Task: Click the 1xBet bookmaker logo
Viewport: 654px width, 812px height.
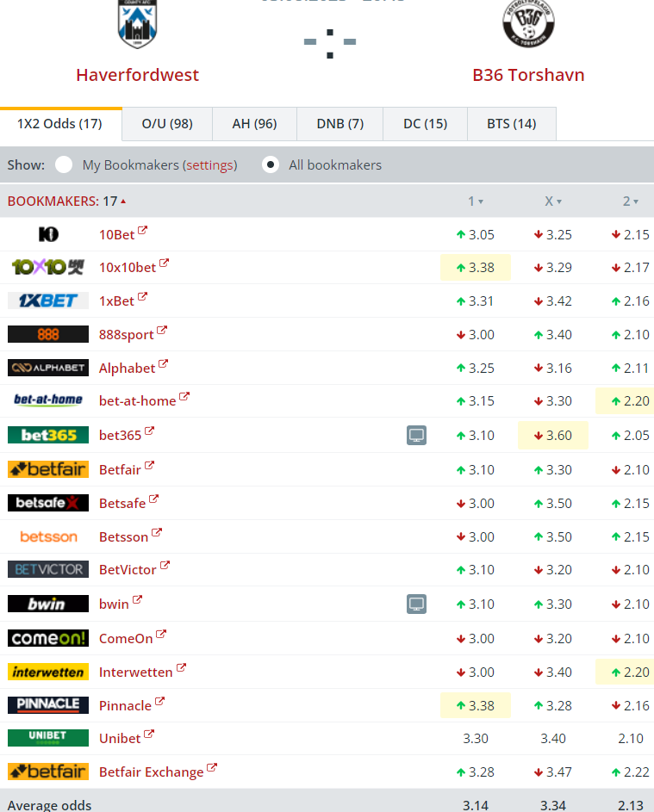Action: pyautogui.click(x=48, y=301)
